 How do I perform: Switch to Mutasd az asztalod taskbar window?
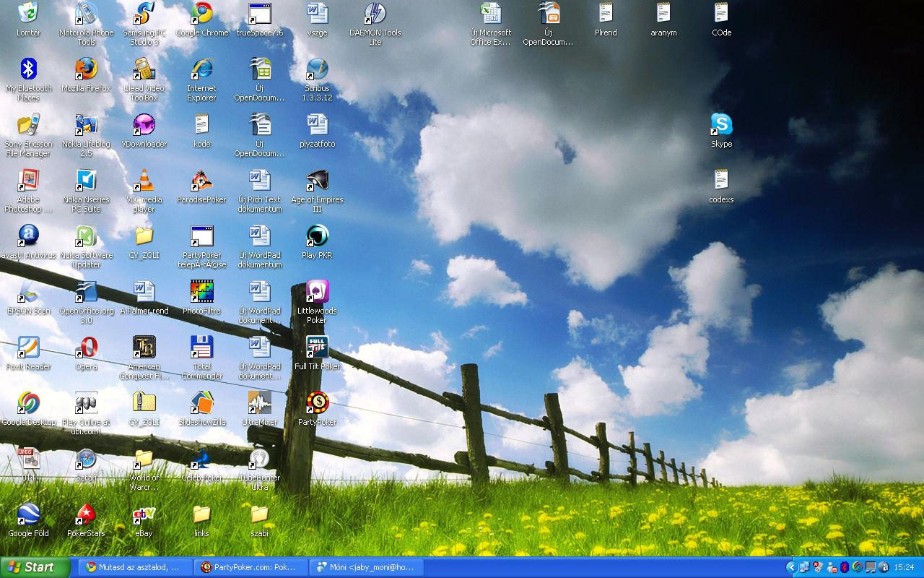[135, 568]
